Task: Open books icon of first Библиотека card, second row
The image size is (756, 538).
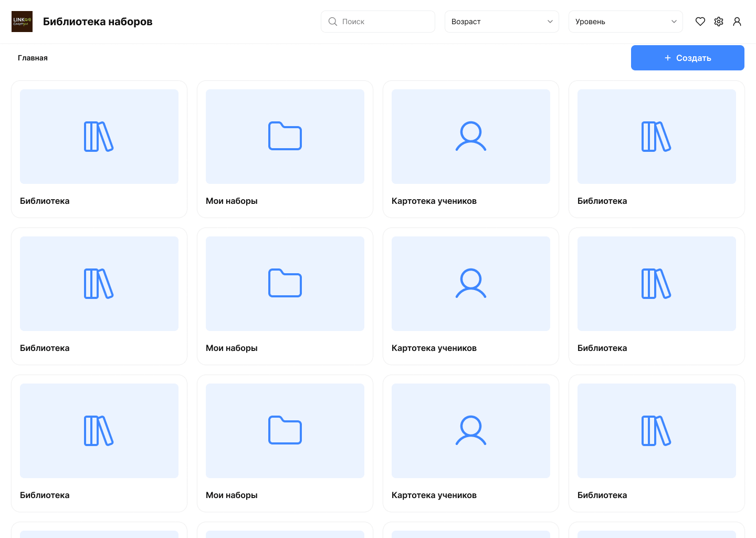Action: pyautogui.click(x=99, y=284)
